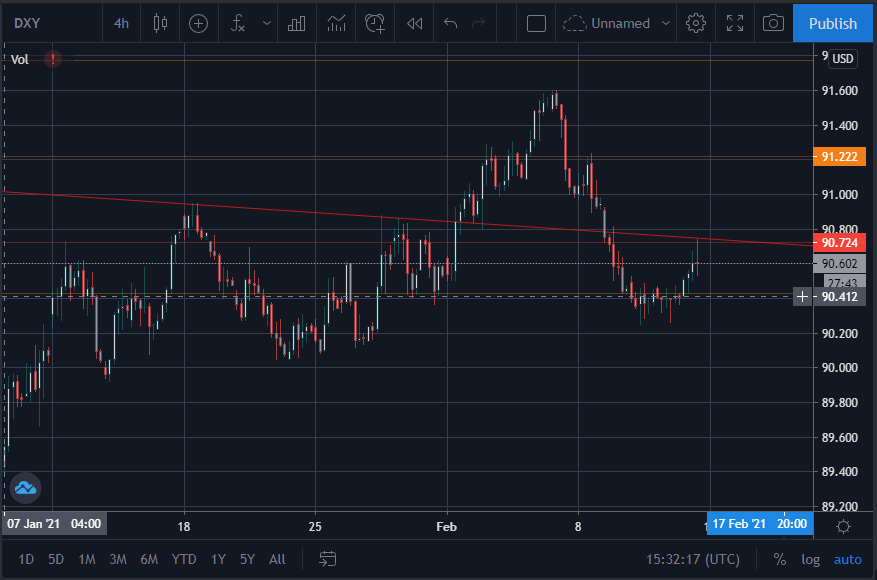Click the Vol indicator label
This screenshot has width=877, height=580.
point(20,59)
